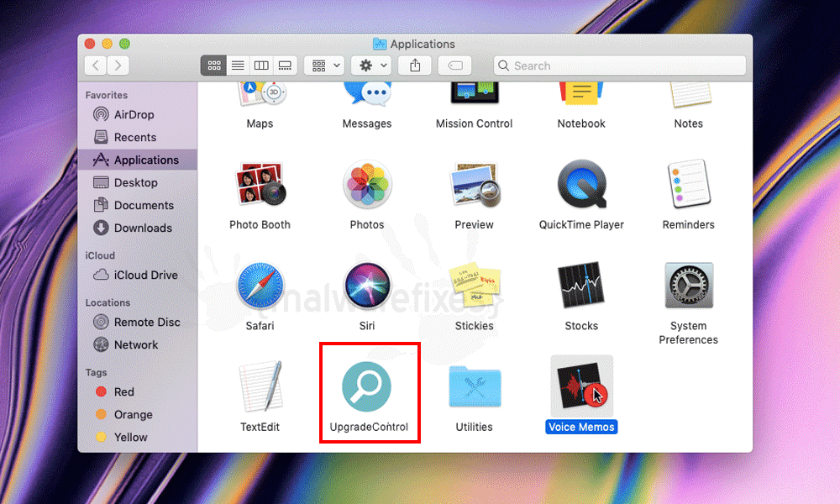
Task: Open the Reminders app icon
Action: [x=689, y=184]
